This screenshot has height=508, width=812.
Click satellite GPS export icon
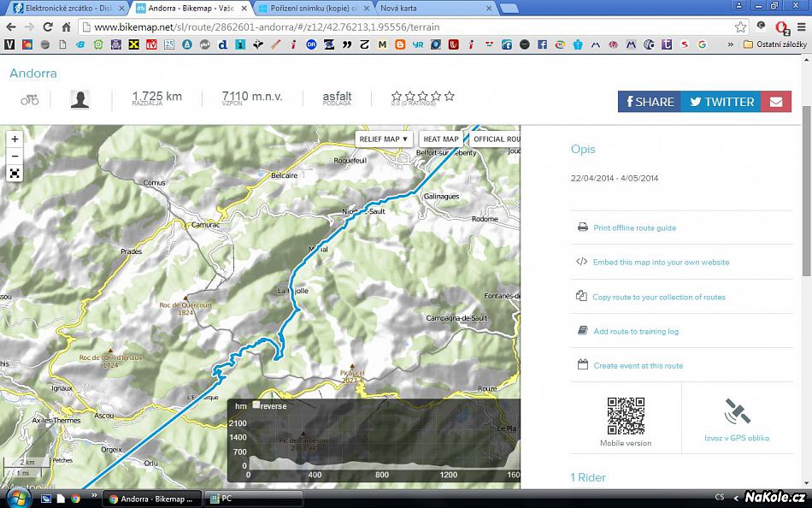(x=737, y=411)
